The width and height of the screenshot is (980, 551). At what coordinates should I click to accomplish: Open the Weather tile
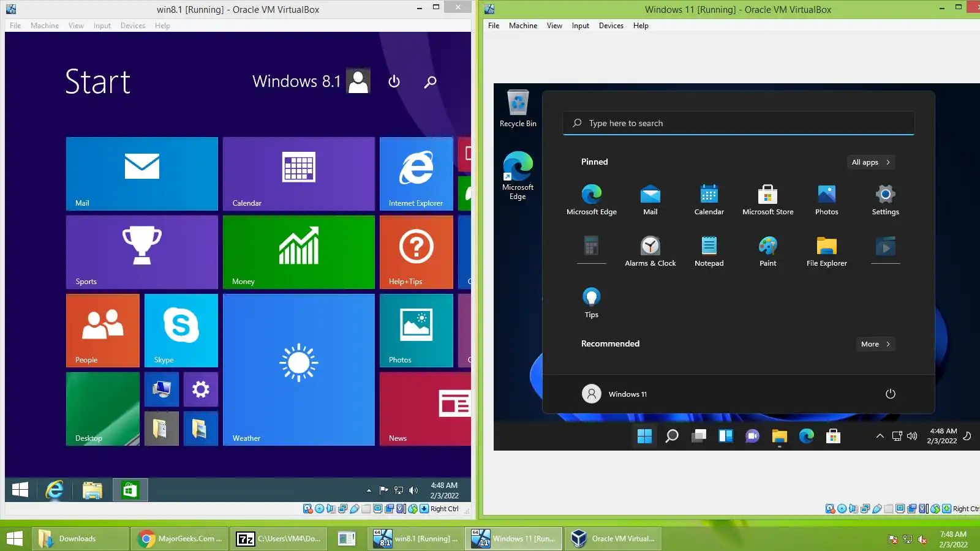click(x=299, y=370)
